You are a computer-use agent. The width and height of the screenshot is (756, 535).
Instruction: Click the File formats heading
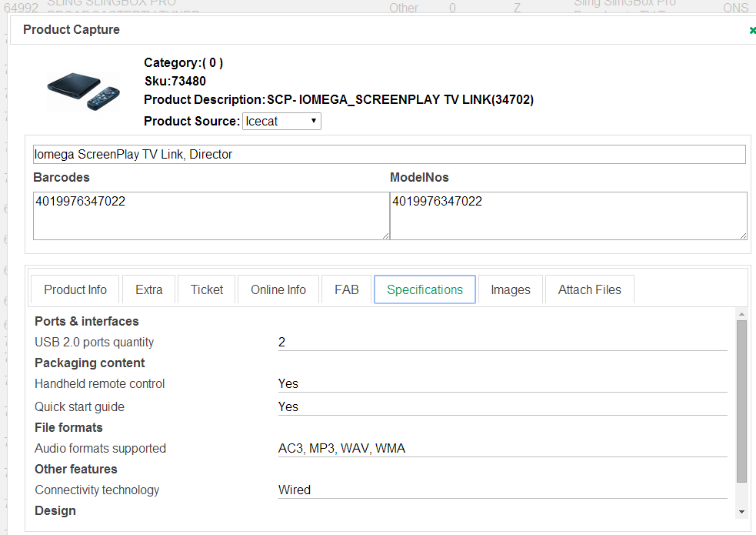[x=68, y=427]
